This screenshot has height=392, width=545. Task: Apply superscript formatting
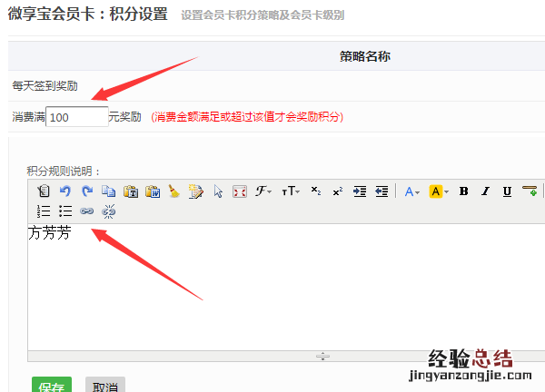tap(338, 191)
